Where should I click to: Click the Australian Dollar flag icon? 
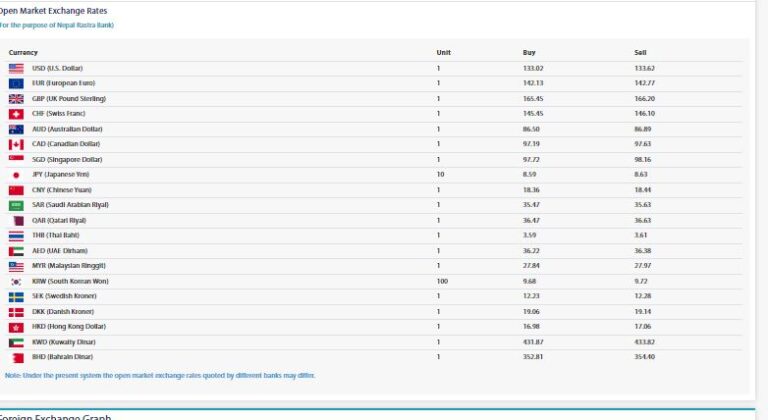[16, 129]
